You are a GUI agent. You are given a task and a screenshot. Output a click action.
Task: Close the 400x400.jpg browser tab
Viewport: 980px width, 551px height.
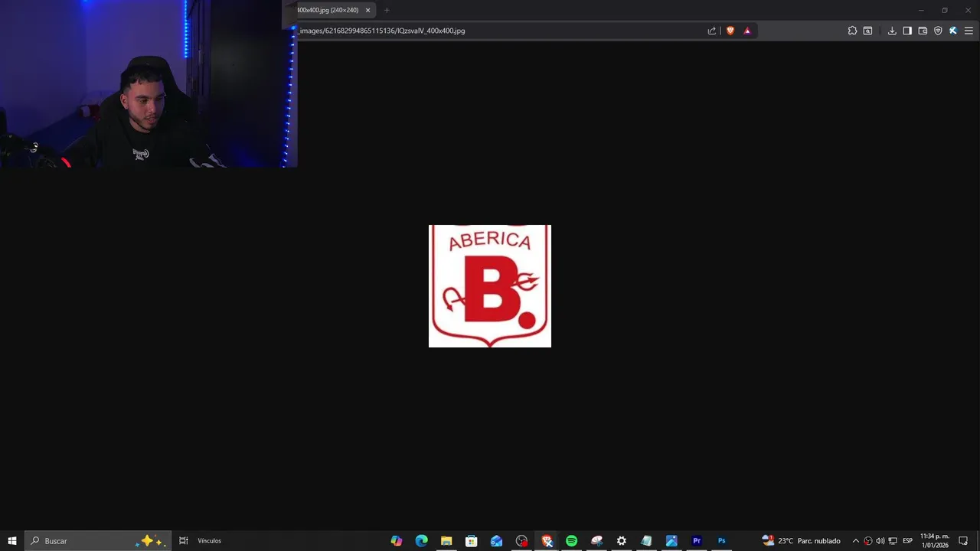[x=367, y=10]
